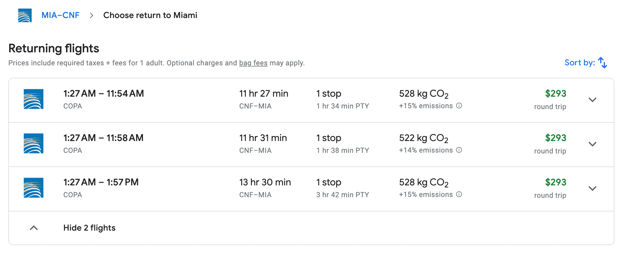Click Copa logo on the 11:54 AM flight
The width and height of the screenshot is (644, 272).
pyautogui.click(x=33, y=99)
